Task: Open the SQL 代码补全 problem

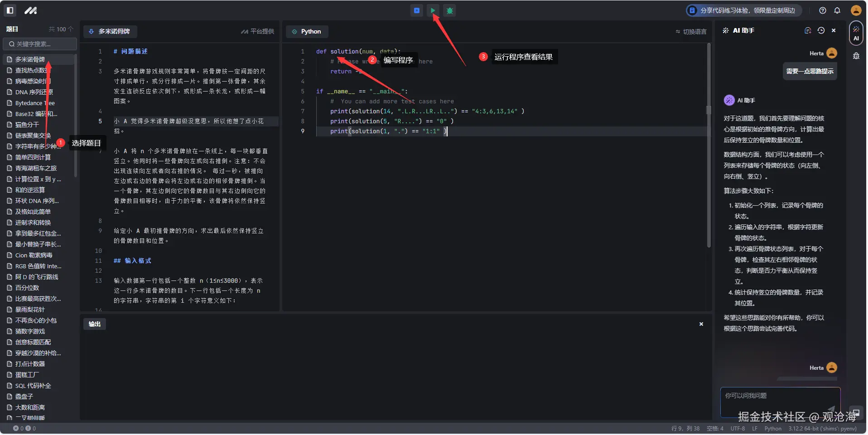Action: point(38,386)
